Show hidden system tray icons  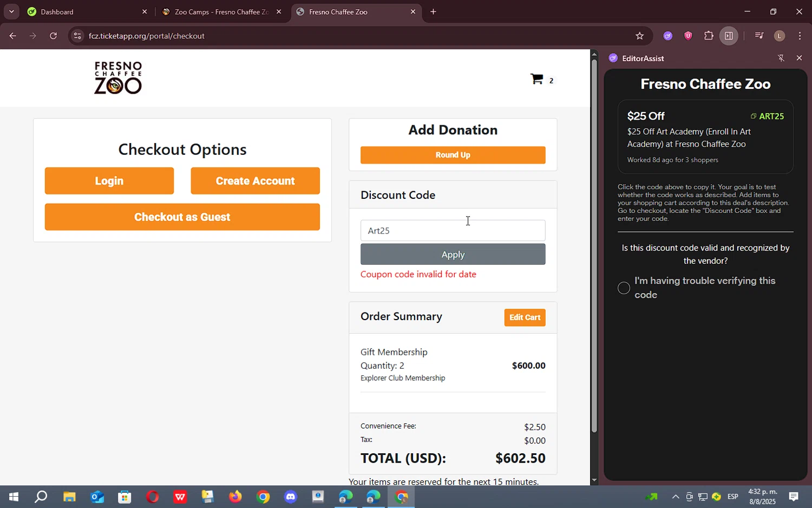[675, 497]
